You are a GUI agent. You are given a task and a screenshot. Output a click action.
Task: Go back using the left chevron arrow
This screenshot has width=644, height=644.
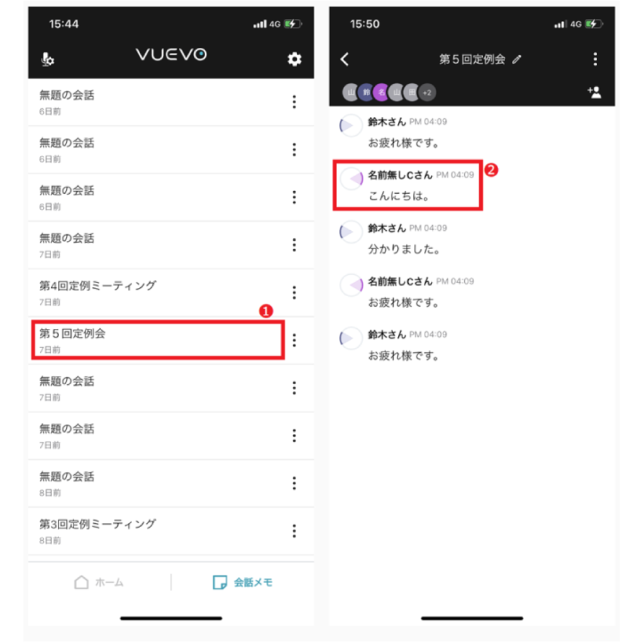click(x=345, y=60)
